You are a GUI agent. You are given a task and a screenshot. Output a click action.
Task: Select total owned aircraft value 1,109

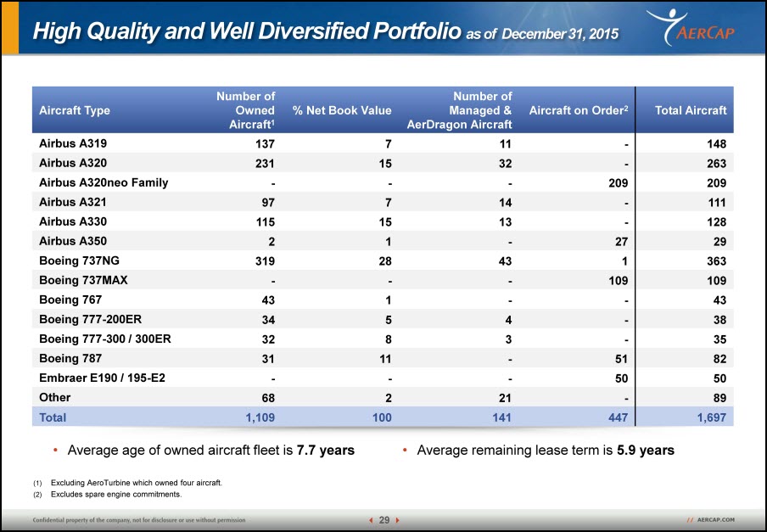tap(260, 417)
